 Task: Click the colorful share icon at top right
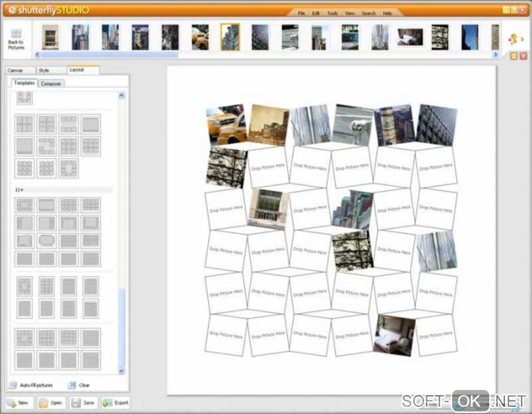513,39
